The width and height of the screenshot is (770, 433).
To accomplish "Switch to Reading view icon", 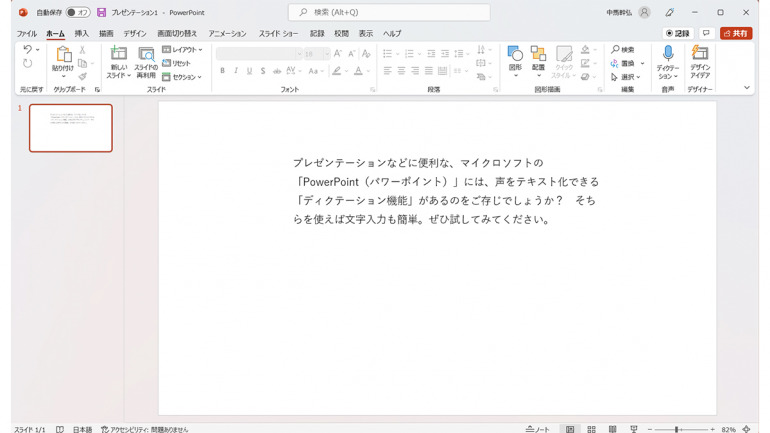I will (x=612, y=429).
